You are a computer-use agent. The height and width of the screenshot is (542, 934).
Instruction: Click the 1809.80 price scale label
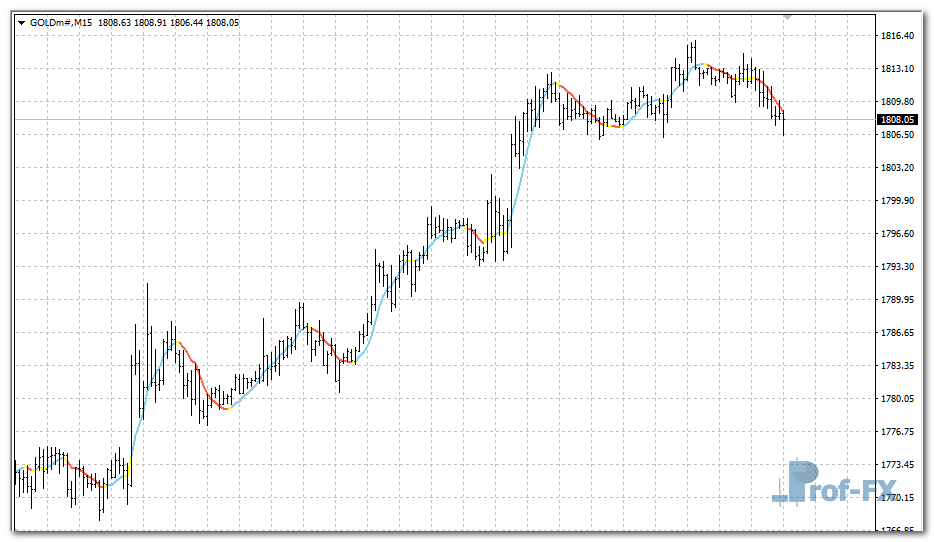(x=897, y=102)
